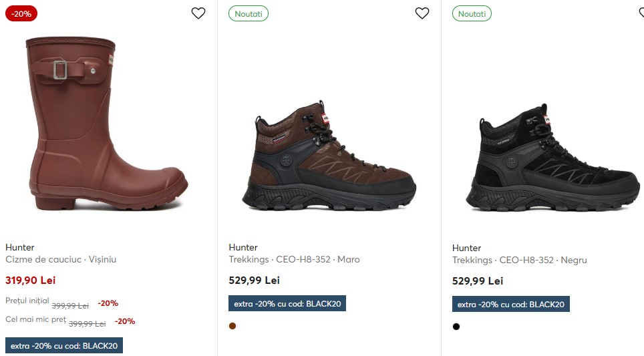Open Cizme de cauciuc Vișiniu product link
Screen dimensions: 644x356
pos(61,259)
